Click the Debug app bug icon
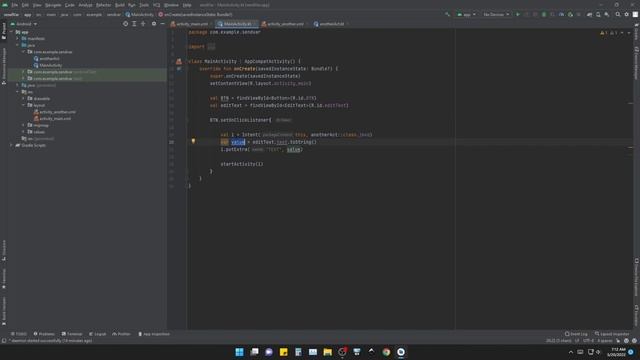This screenshot has width=640, height=360. coord(544,15)
